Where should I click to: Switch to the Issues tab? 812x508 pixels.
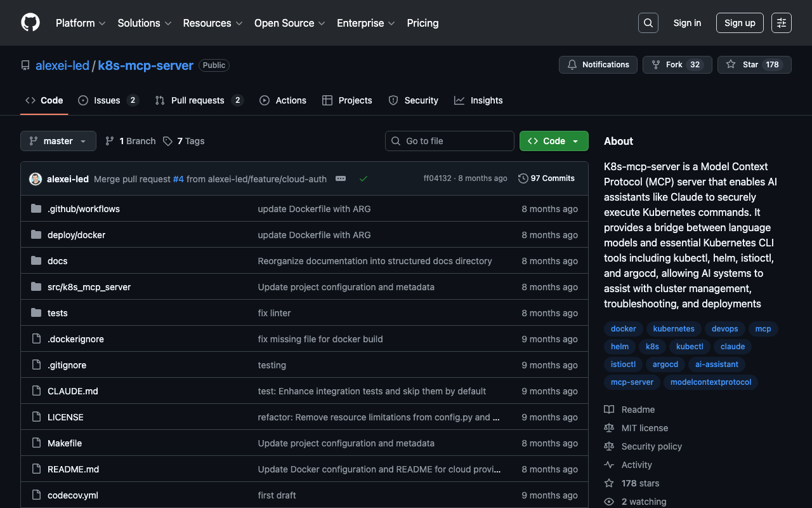[x=108, y=100]
